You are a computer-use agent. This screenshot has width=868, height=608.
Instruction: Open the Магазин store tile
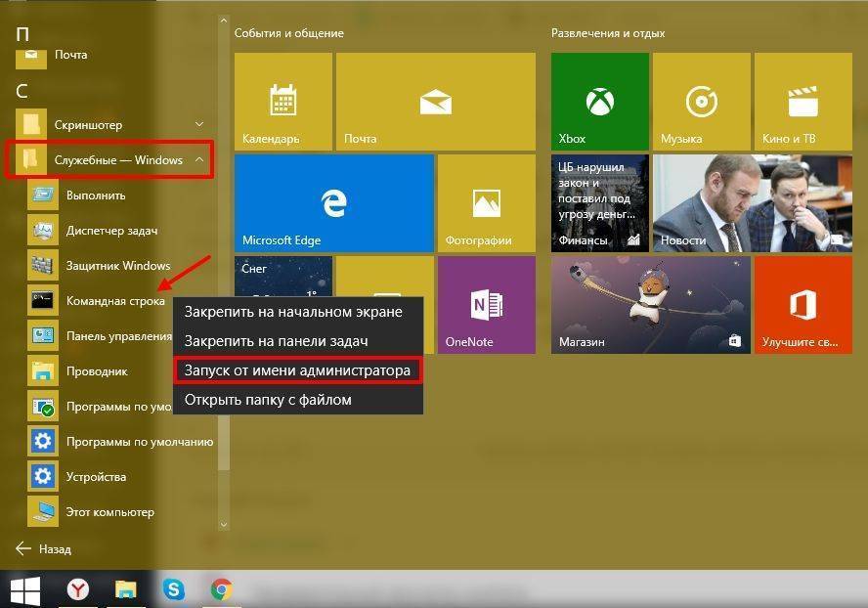(x=649, y=305)
